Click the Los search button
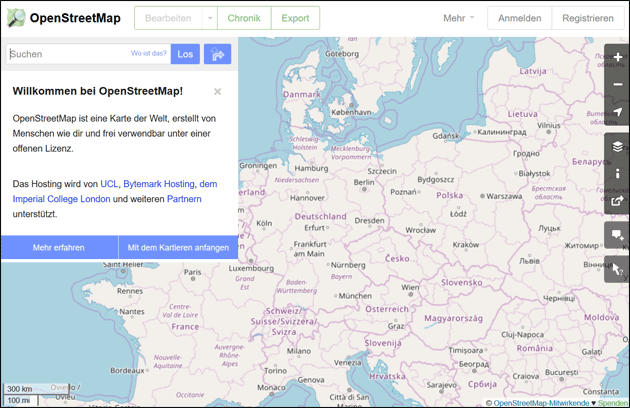Screen dimensions: 630x408 [x=185, y=54]
